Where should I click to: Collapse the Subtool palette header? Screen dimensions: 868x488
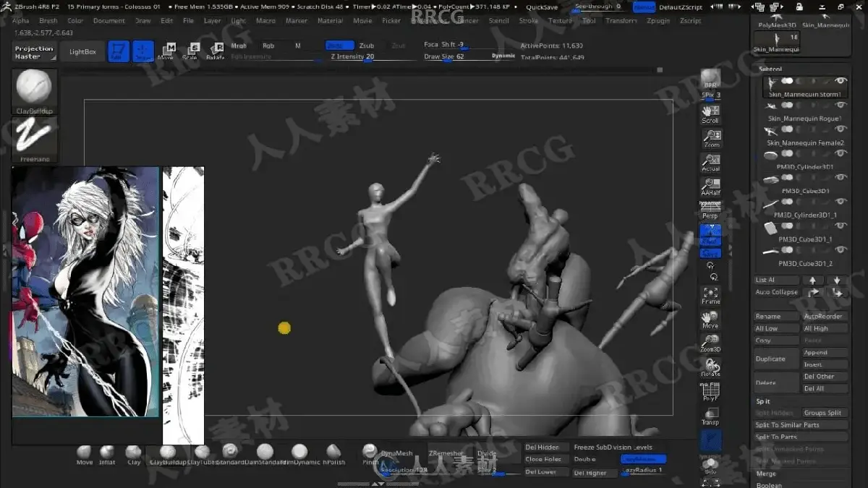pos(770,69)
